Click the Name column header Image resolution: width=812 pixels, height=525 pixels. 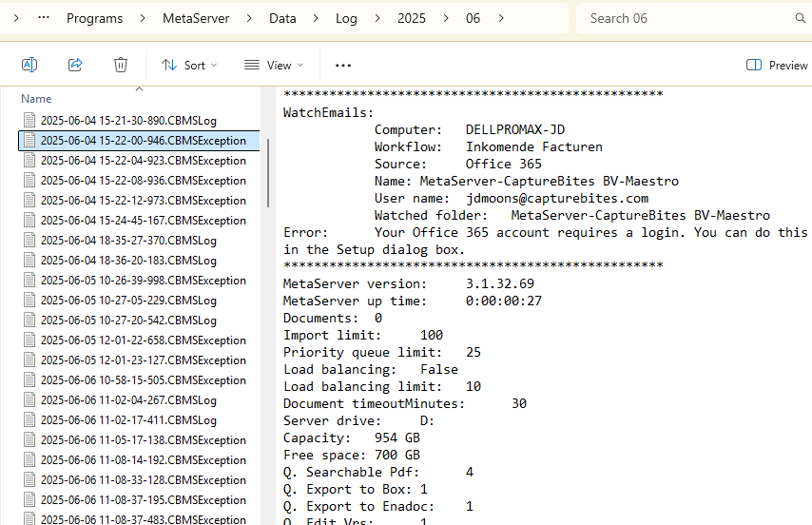coord(36,98)
